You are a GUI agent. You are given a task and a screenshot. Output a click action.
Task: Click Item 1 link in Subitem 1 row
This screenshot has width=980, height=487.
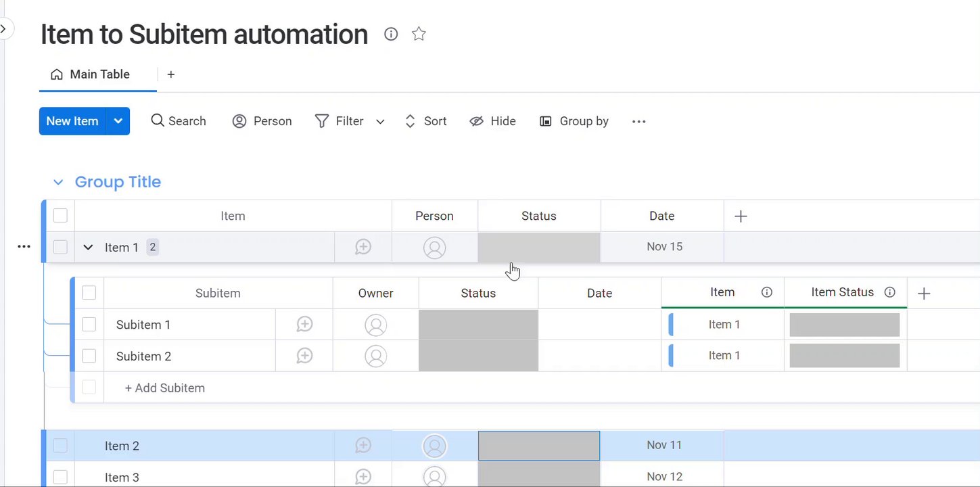[724, 325]
